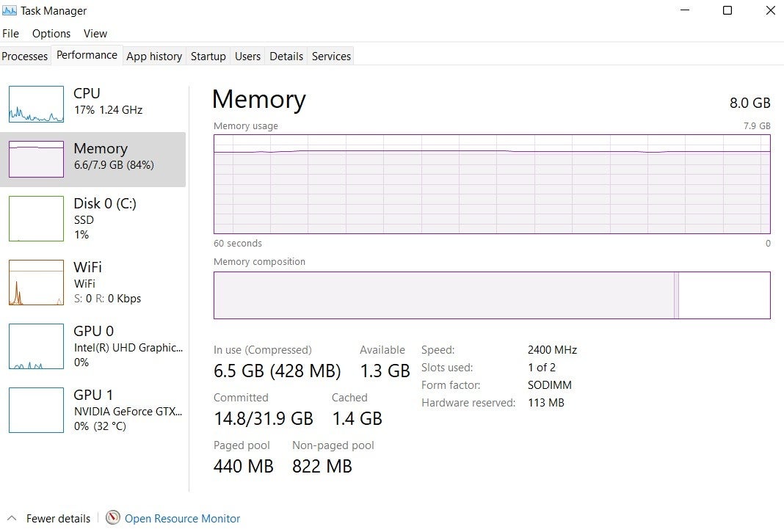The width and height of the screenshot is (784, 532).
Task: Select the WiFi network graph thumbnail
Action: point(36,283)
